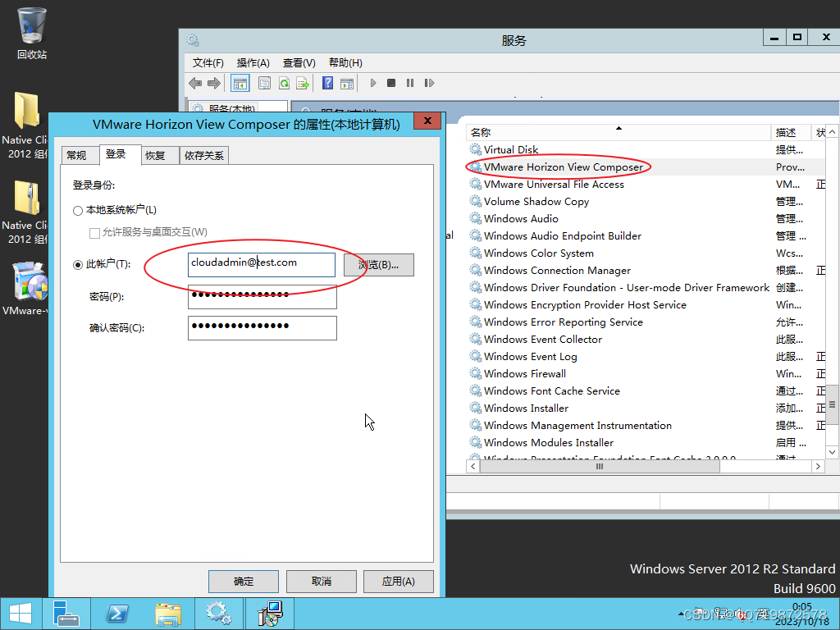Select the Windows Color System service

[x=645, y=253]
